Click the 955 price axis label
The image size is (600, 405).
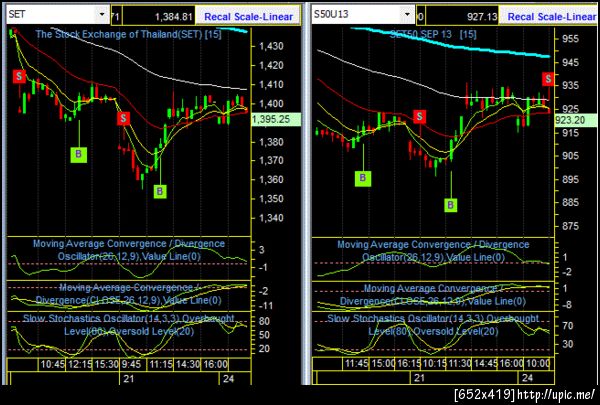click(x=571, y=39)
